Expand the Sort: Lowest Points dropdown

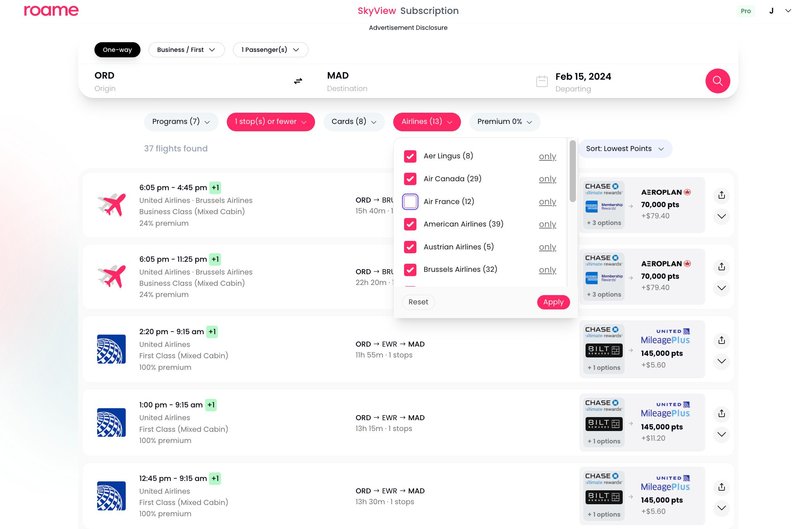click(628, 149)
